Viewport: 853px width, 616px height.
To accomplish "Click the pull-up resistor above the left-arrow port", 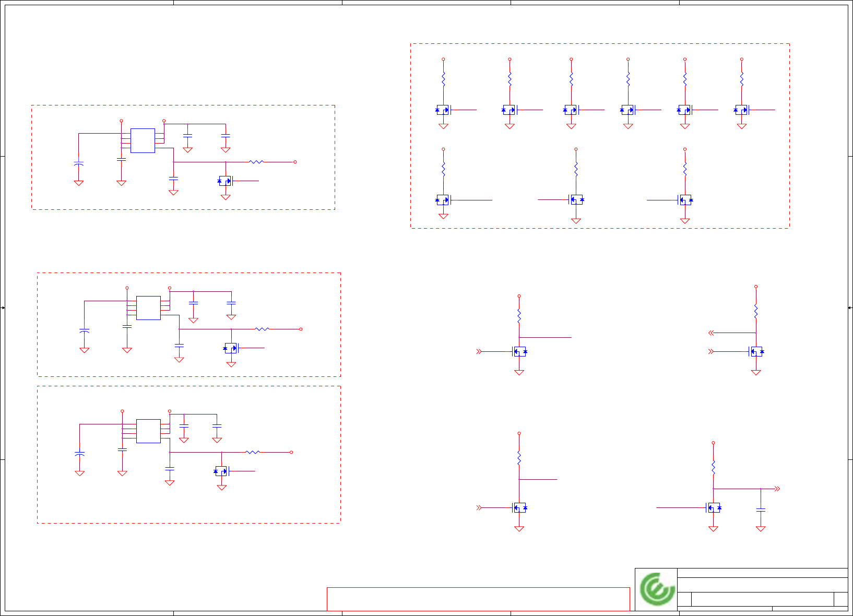I will tap(755, 312).
